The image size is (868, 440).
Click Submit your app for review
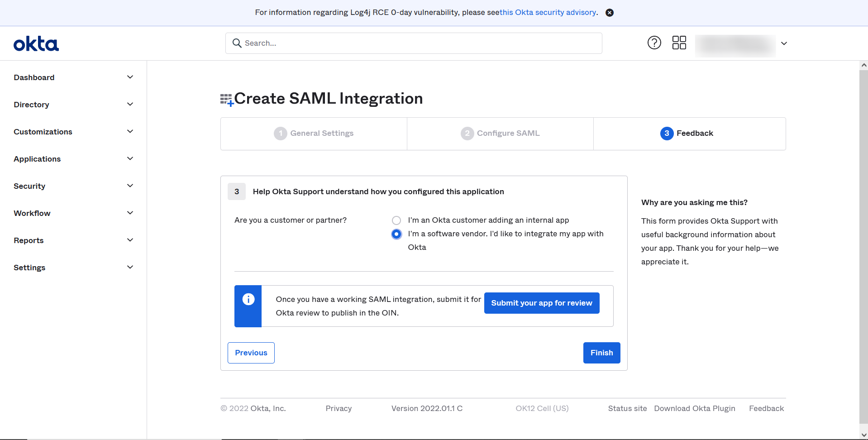[x=542, y=303]
